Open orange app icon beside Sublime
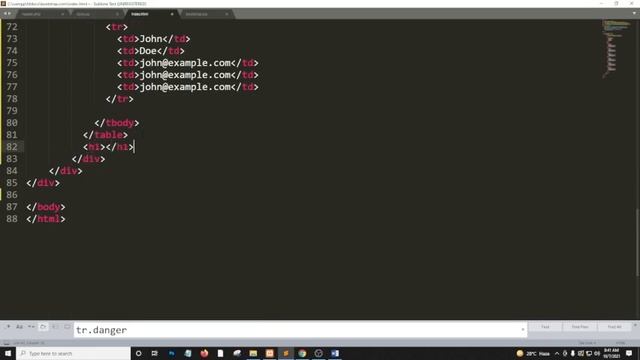The width and height of the screenshot is (640, 360). pos(269,353)
